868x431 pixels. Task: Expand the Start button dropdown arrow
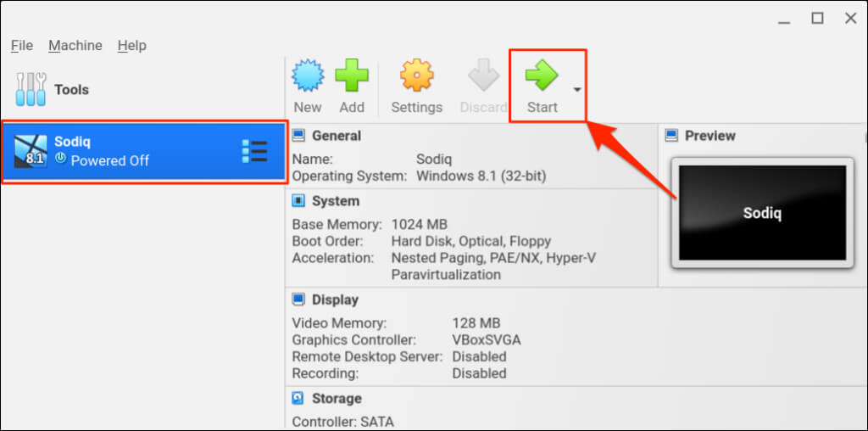[x=577, y=89]
